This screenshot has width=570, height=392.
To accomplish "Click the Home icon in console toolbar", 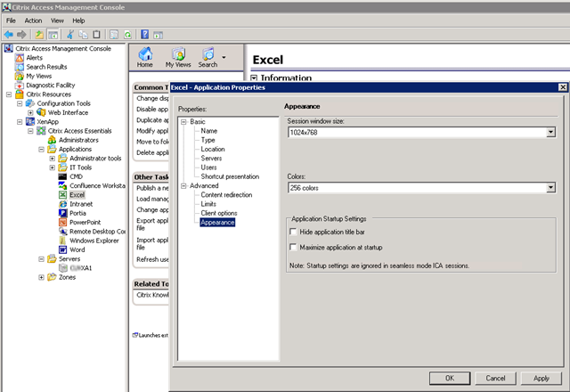I will (144, 55).
